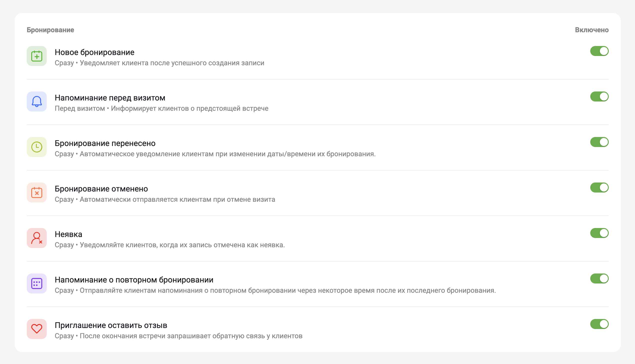Toggle Бронирование перенесено notification off
The width and height of the screenshot is (635, 364).
pos(599,142)
